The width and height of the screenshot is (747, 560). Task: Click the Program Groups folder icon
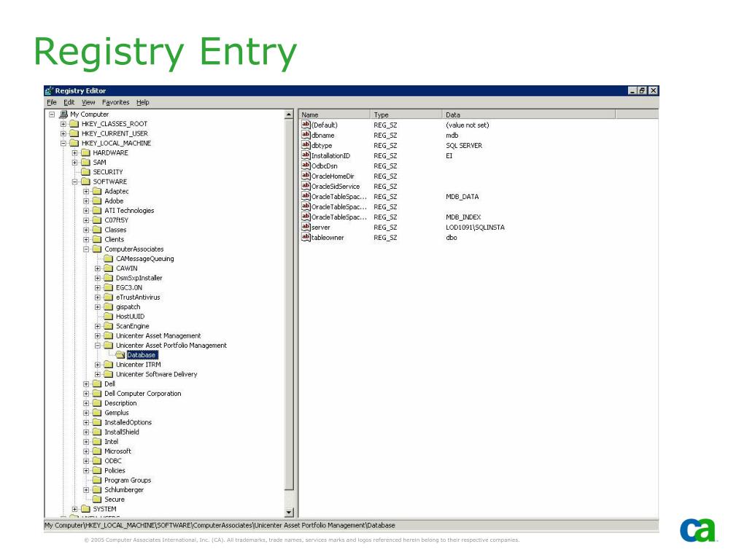(97, 480)
